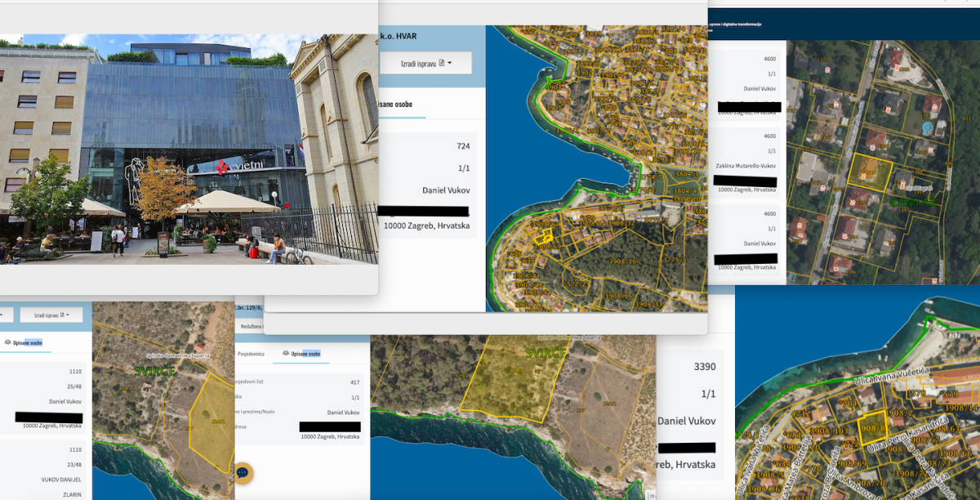The height and width of the screenshot is (500, 980).
Task: Select value 3390
Action: pos(704,367)
